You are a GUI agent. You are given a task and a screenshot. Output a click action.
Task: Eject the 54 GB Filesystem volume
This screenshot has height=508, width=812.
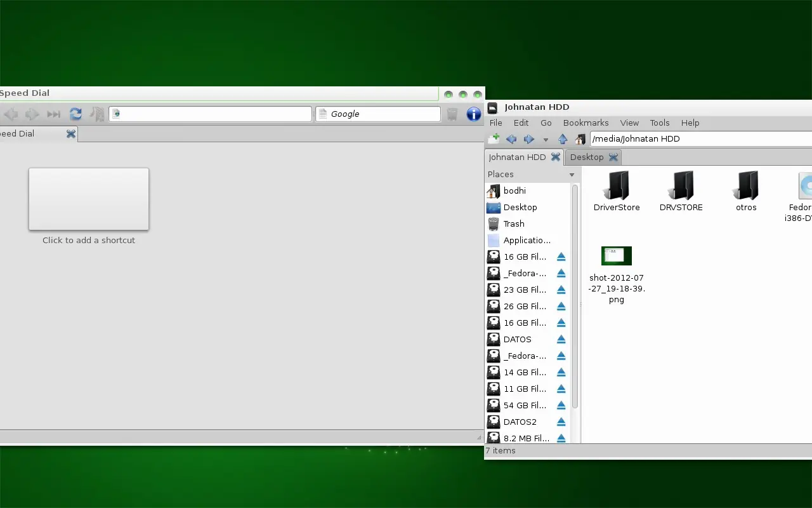(561, 405)
